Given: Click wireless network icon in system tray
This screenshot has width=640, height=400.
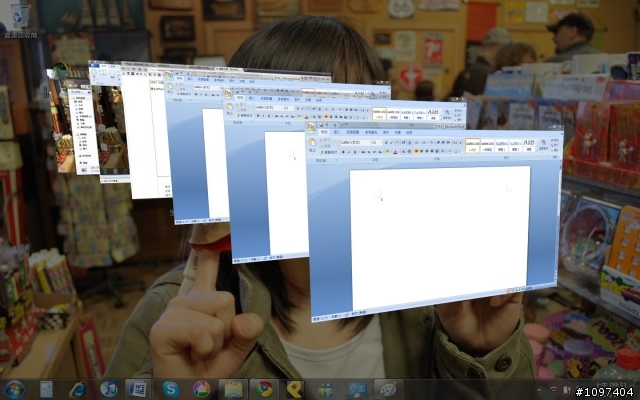Looking at the screenshot, I should point(553,390).
